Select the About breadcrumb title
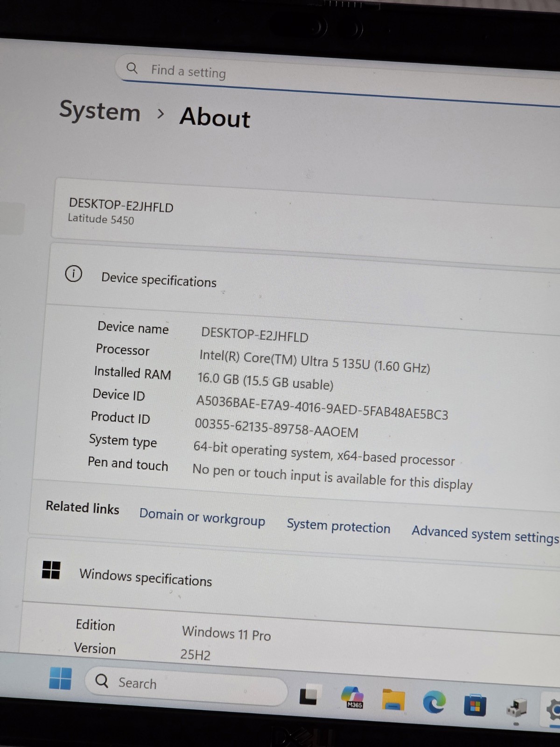Image resolution: width=560 pixels, height=747 pixels. [215, 117]
